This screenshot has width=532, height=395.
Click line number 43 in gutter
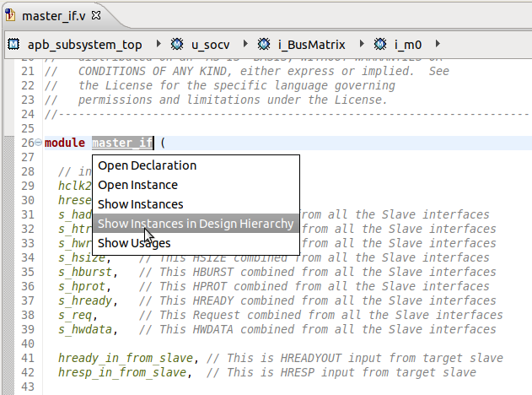(x=28, y=387)
